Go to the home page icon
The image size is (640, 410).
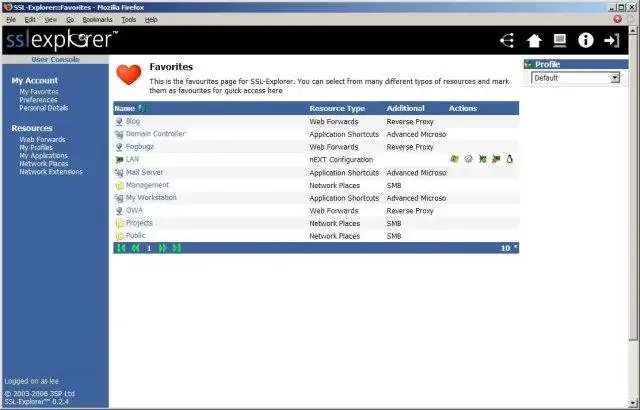tap(534, 41)
